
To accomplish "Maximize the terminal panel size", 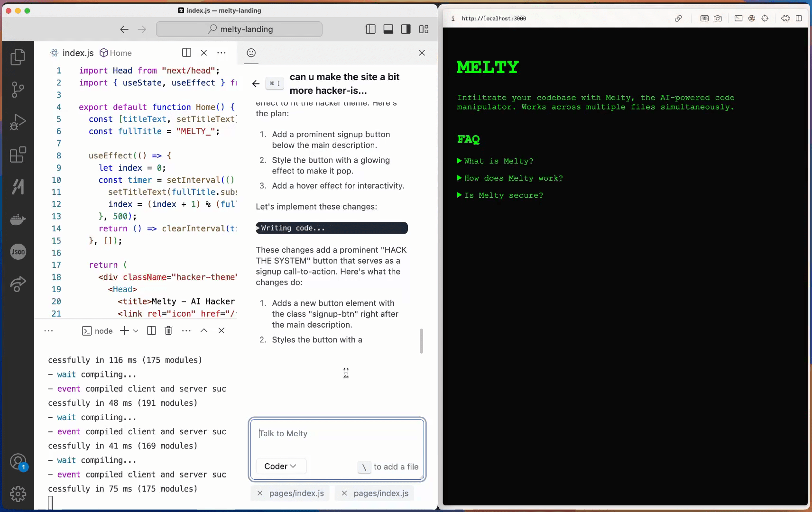I will [204, 331].
